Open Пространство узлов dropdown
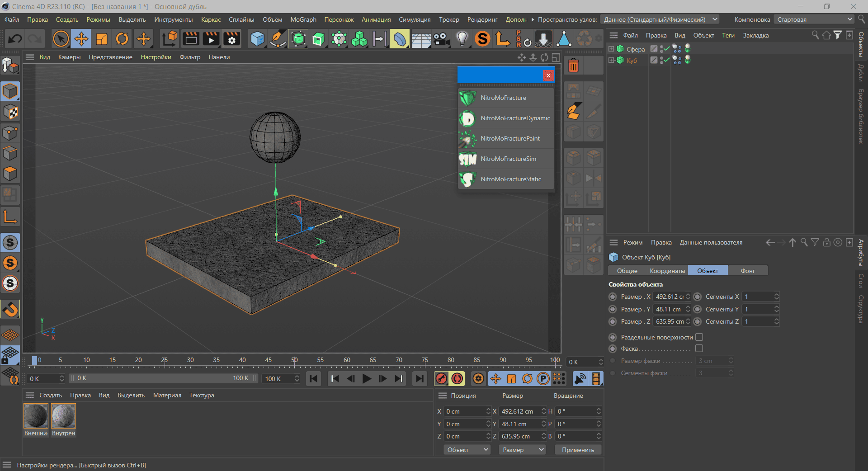 pyautogui.click(x=660, y=19)
